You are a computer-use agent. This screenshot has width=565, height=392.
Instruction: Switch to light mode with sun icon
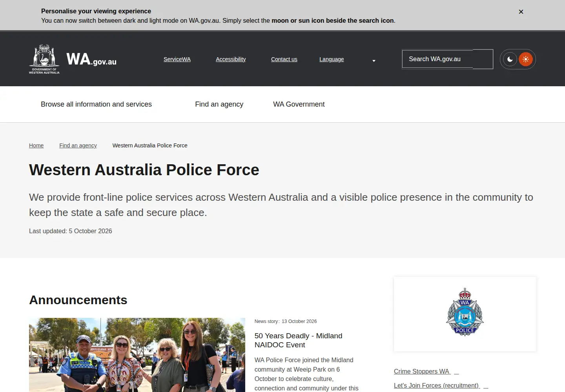click(526, 59)
